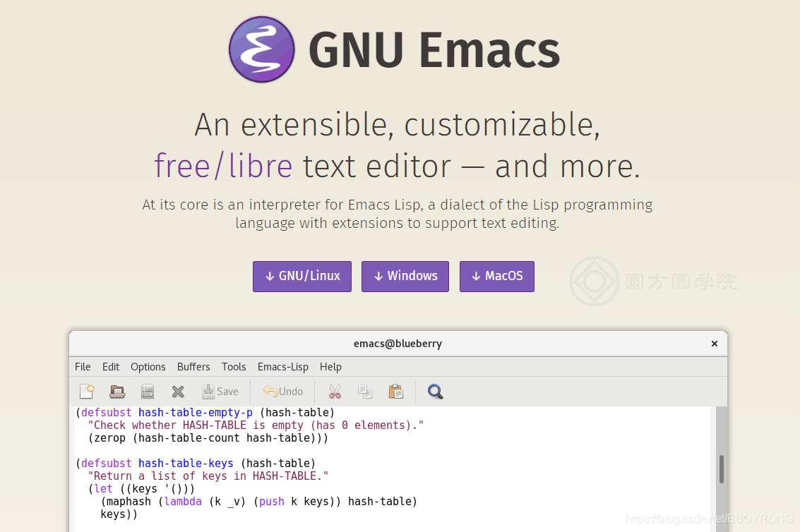Click the Undo toolbar button
800x532 pixels.
[x=282, y=391]
